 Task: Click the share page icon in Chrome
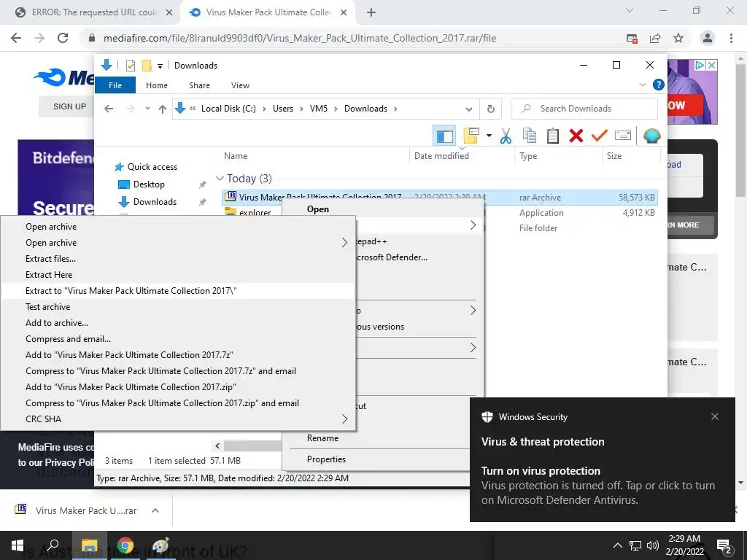pos(655,38)
